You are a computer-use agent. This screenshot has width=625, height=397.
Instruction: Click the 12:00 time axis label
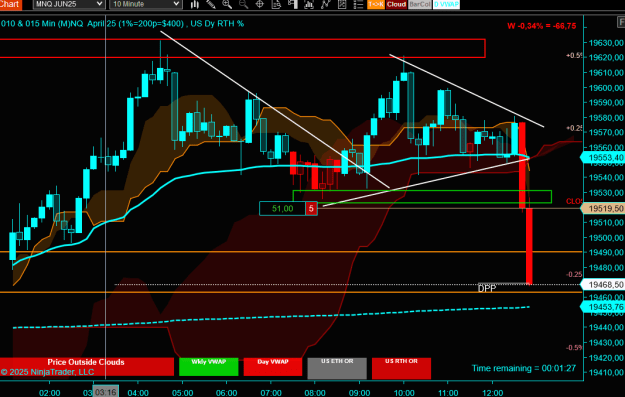[492, 393]
